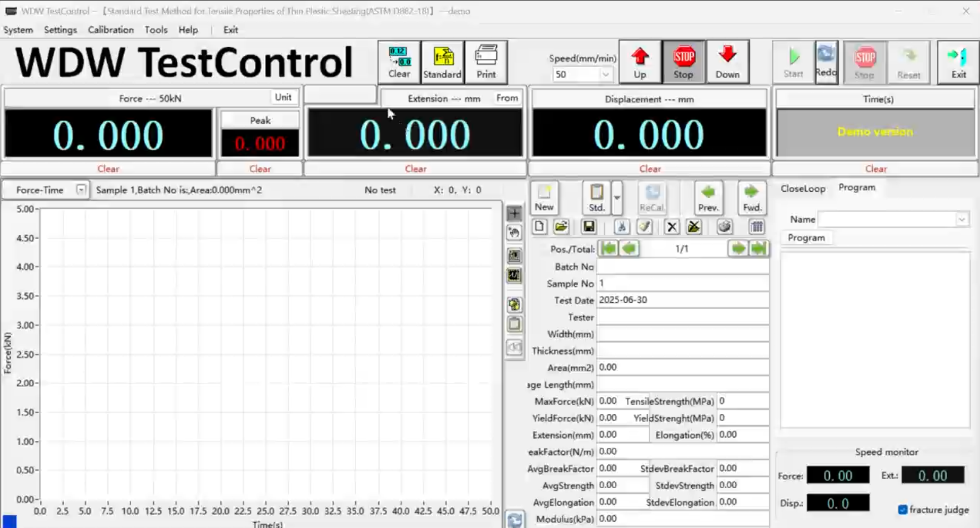The height and width of the screenshot is (528, 980).
Task: Click the Standard toolbar icon
Action: 442,62
